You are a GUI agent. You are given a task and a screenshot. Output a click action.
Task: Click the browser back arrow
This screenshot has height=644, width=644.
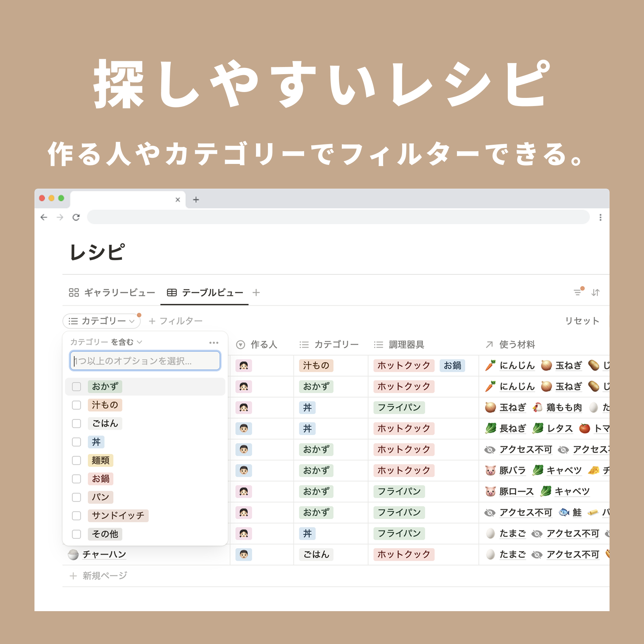44,217
